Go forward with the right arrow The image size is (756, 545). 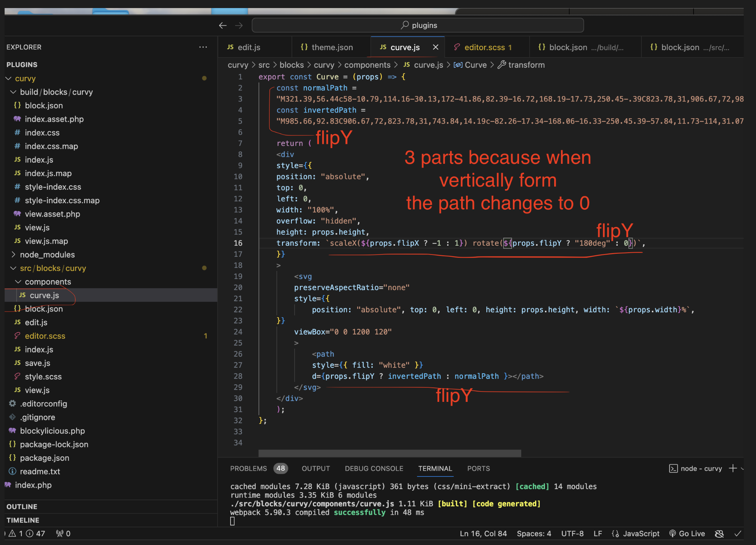click(239, 25)
